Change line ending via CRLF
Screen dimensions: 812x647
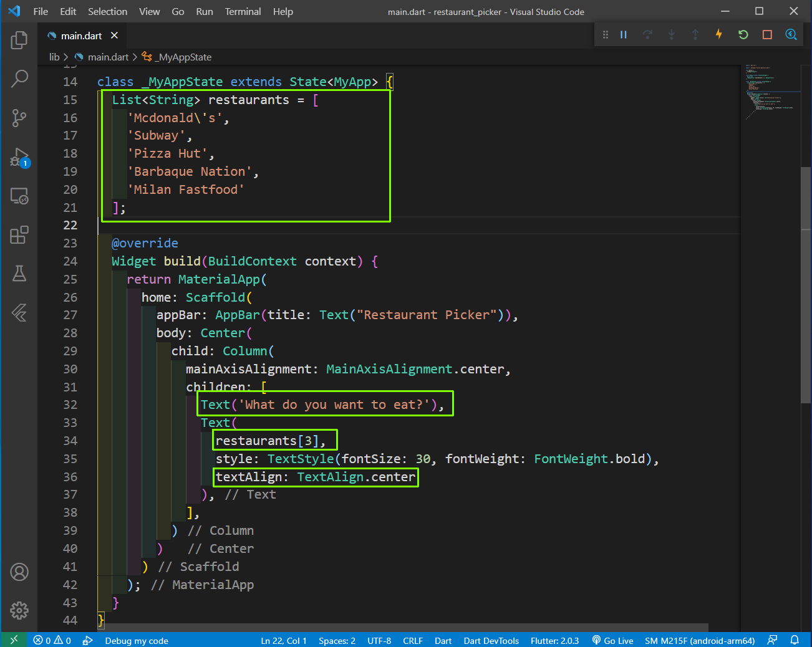(413, 640)
